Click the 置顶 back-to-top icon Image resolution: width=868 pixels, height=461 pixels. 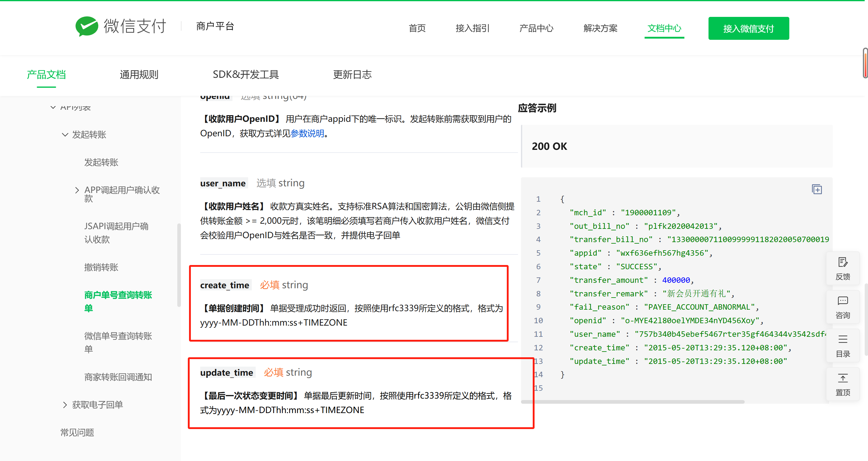tap(842, 378)
